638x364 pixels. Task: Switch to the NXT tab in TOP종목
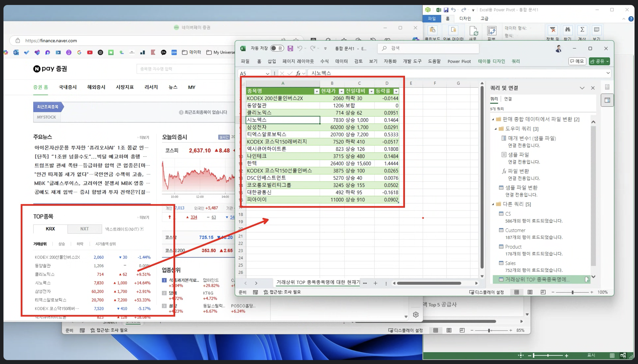coord(85,229)
